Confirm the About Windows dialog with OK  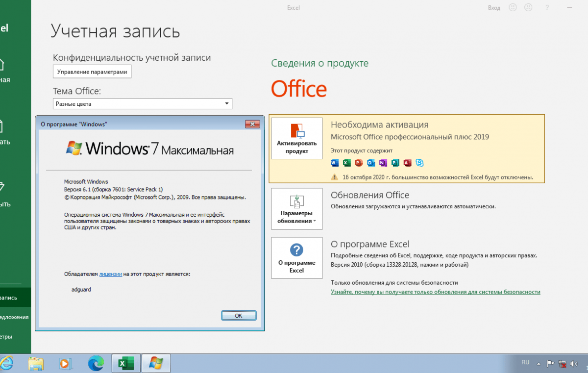239,316
